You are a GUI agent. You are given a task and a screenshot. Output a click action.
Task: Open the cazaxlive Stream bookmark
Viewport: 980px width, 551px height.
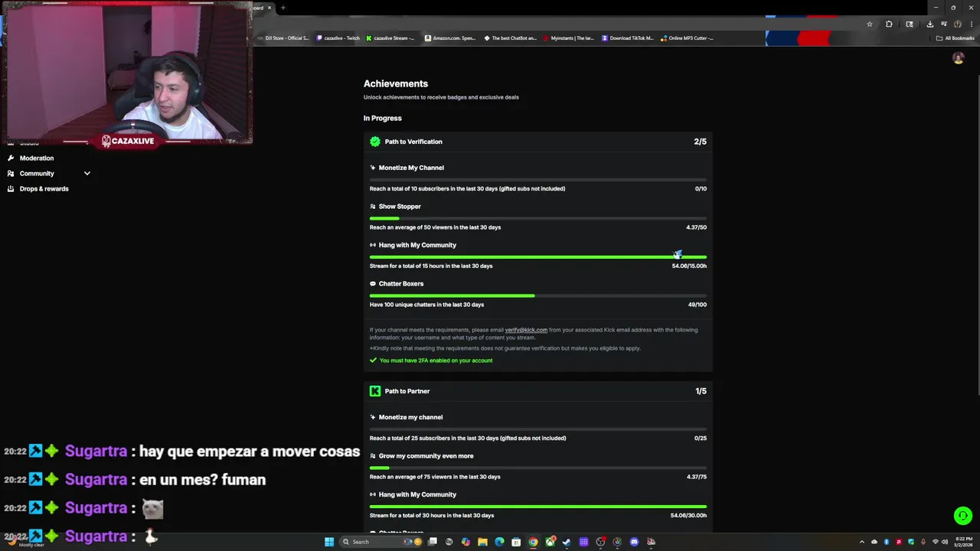point(390,38)
